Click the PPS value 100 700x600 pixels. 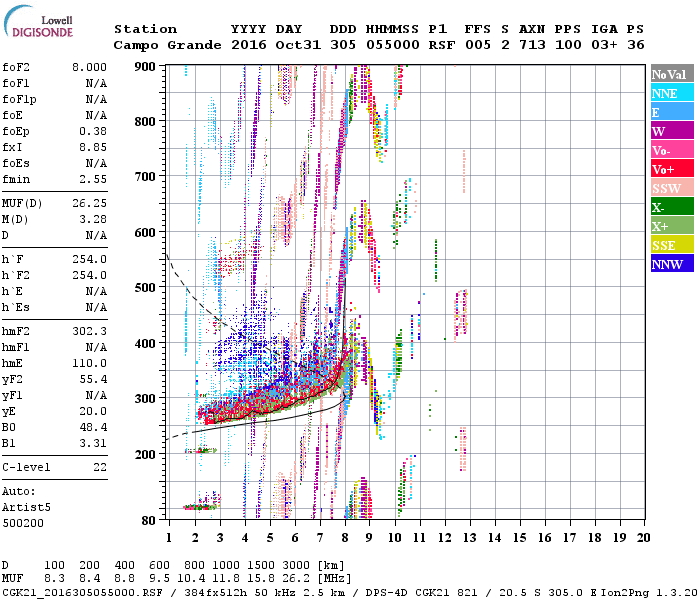[x=568, y=45]
